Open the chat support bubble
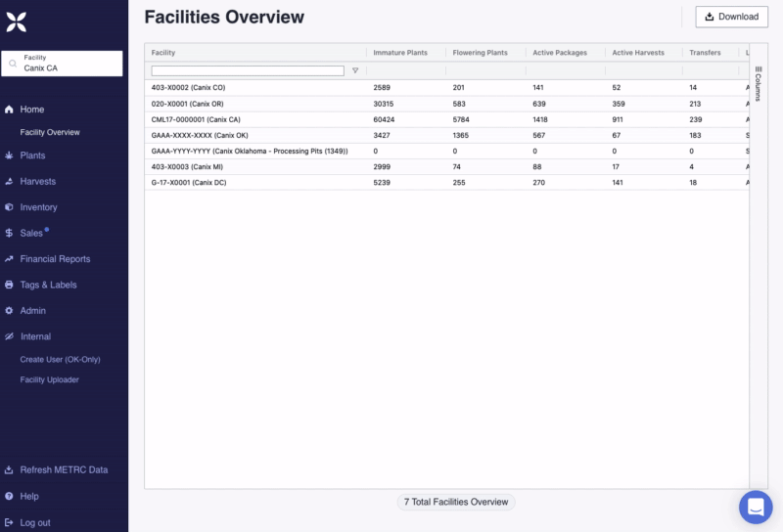 (x=756, y=507)
